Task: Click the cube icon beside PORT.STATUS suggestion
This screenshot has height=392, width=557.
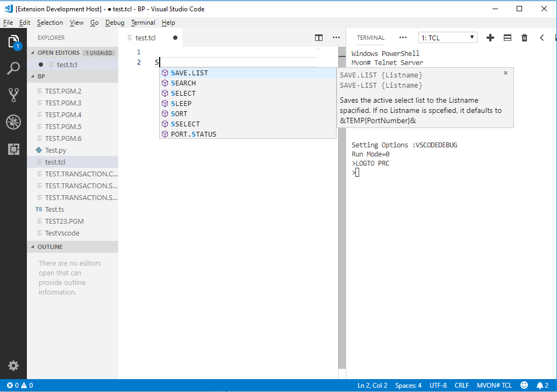Action: pos(165,134)
